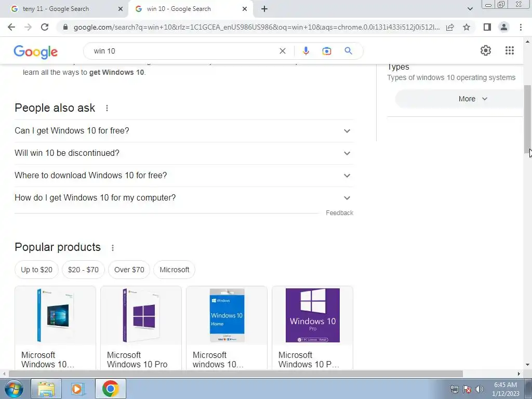Viewport: 532px width, 399px height.
Task: Click the forward navigation arrow
Action: click(x=28, y=27)
